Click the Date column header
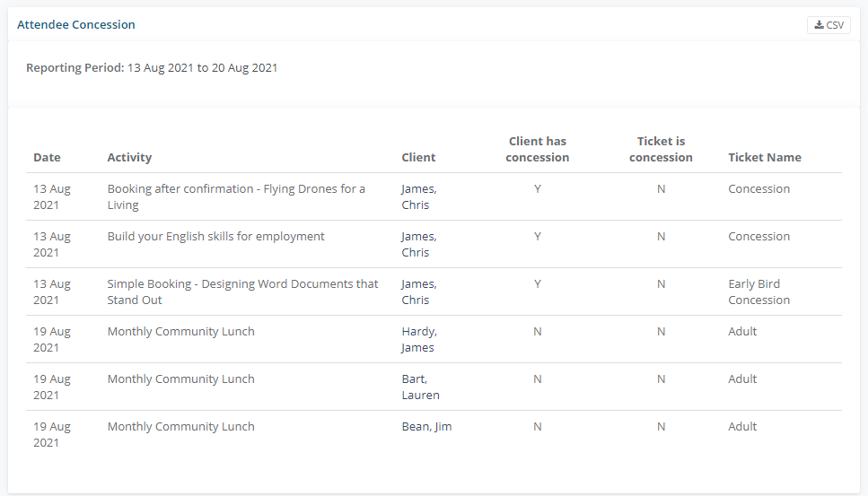This screenshot has height=496, width=868. coord(47,157)
